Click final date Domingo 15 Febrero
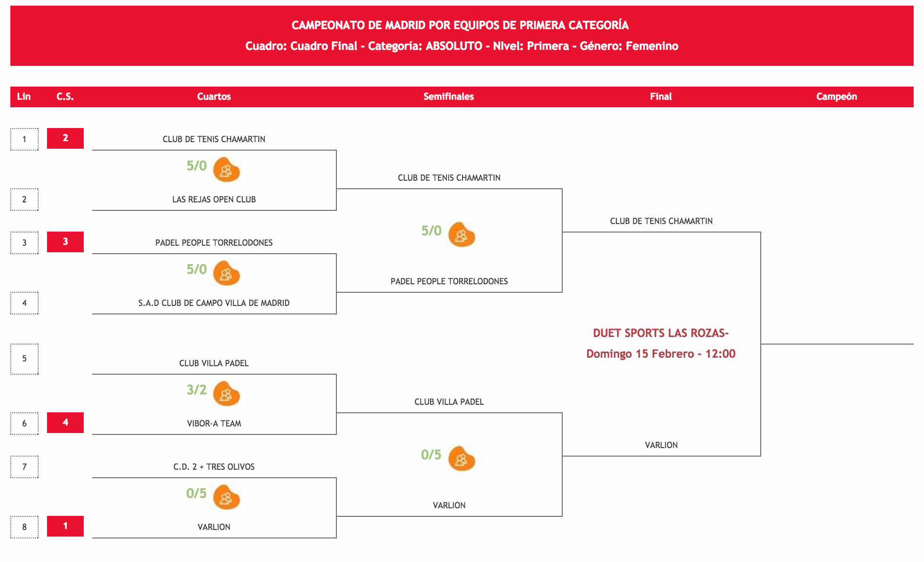Image resolution: width=924 pixels, height=562 pixels. (661, 354)
